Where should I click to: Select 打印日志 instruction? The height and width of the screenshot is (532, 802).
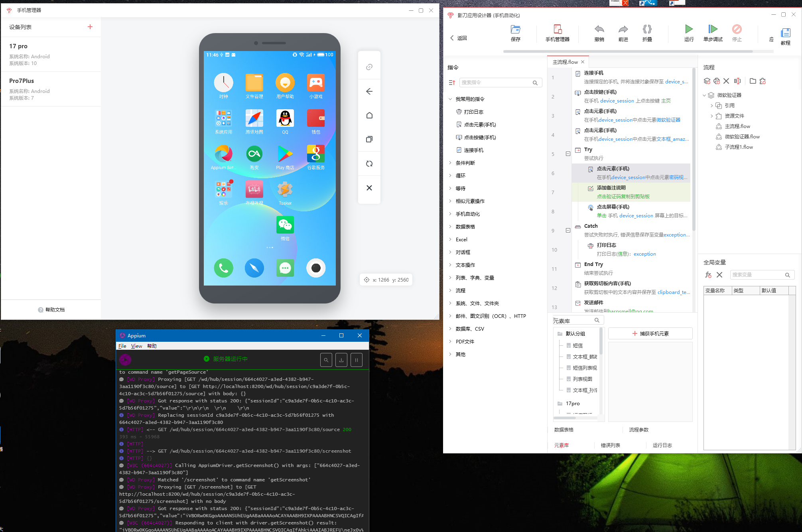point(473,112)
